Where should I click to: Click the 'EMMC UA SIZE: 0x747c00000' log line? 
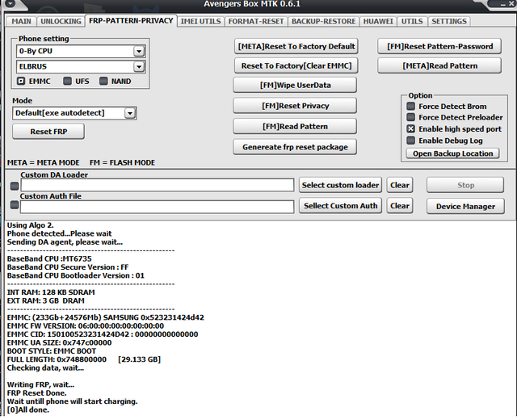[x=59, y=342]
